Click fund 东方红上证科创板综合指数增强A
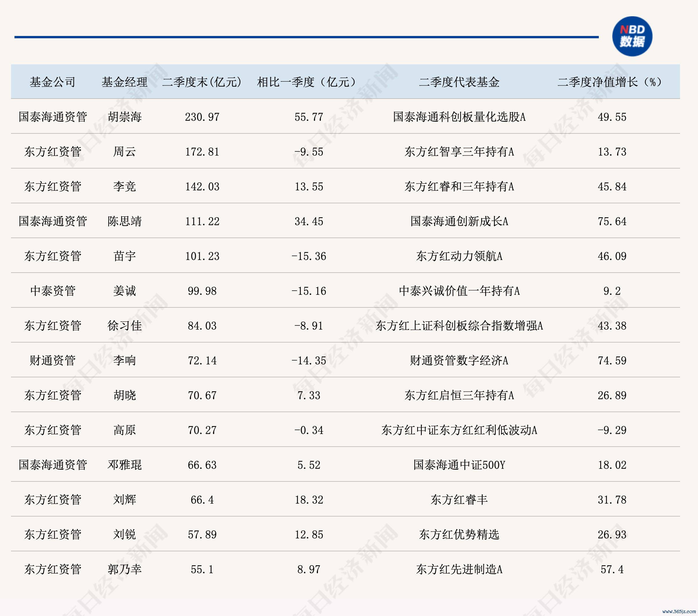Screen dimensions: 698x616 [459, 326]
